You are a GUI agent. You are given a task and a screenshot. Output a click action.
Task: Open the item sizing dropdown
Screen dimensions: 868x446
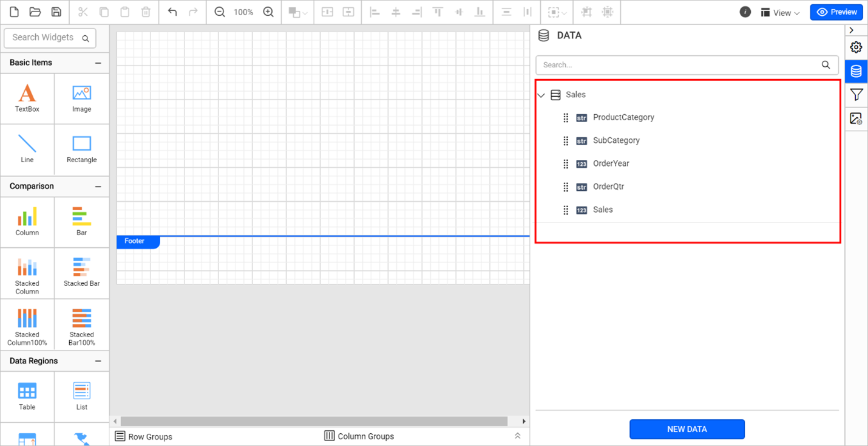[557, 12]
